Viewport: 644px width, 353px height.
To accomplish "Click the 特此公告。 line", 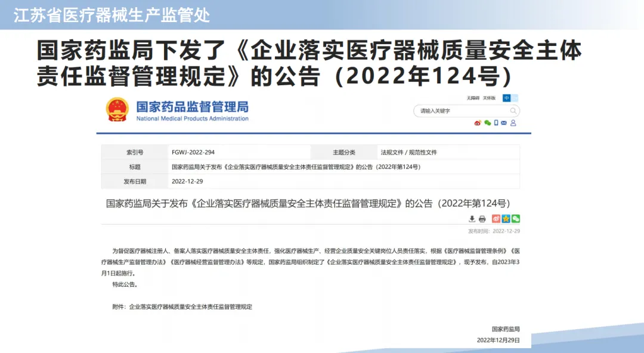I will coord(125,284).
